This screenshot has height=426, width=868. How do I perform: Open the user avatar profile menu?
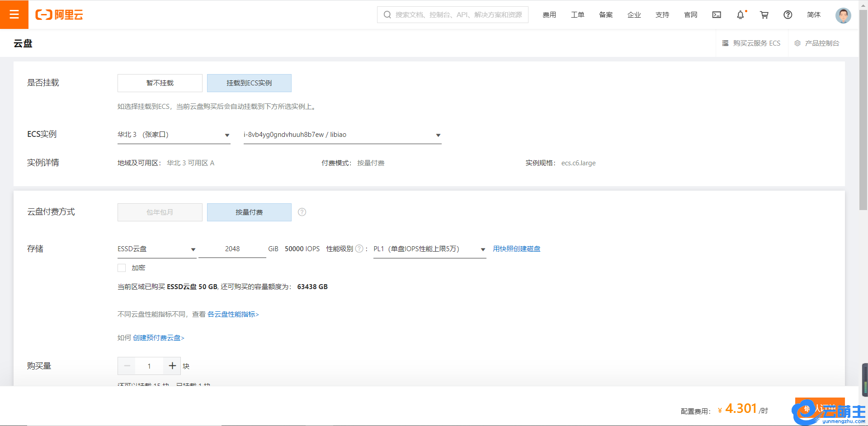(843, 15)
